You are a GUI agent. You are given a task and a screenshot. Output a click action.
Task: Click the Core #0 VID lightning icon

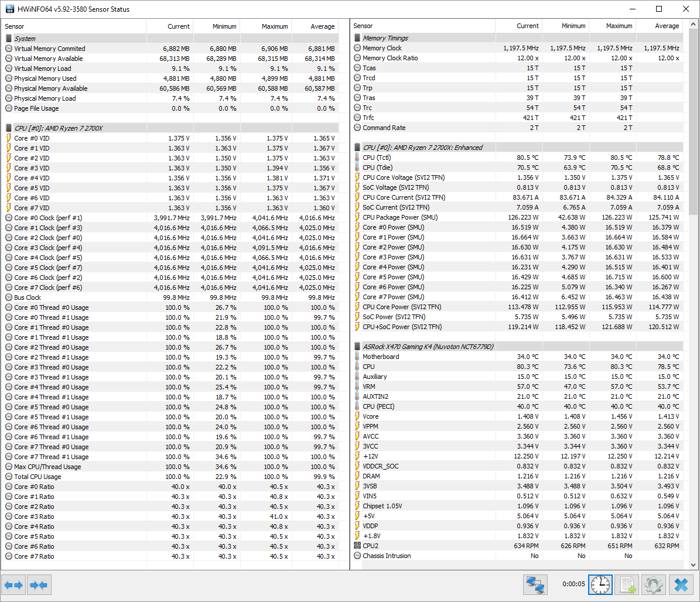(x=8, y=138)
